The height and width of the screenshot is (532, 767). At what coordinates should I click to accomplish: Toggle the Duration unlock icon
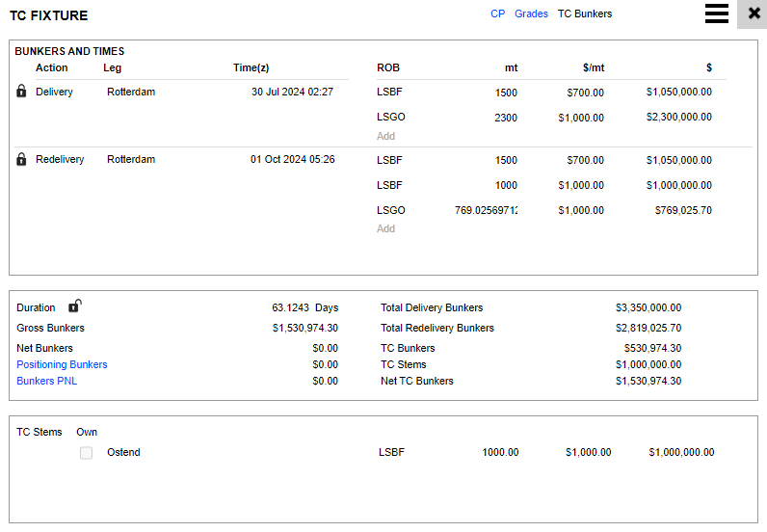point(74,306)
